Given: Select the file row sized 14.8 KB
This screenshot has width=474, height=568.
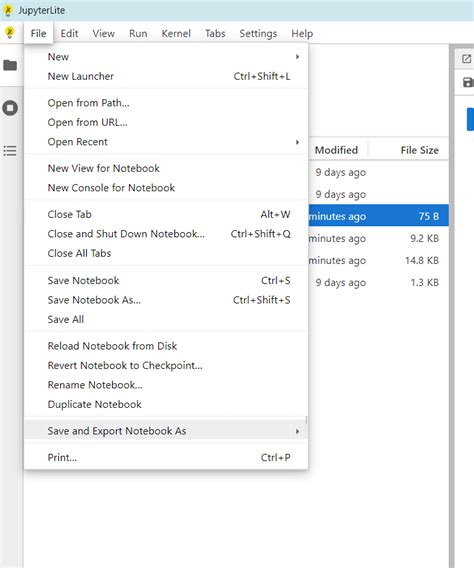Looking at the screenshot, I should coord(378,260).
